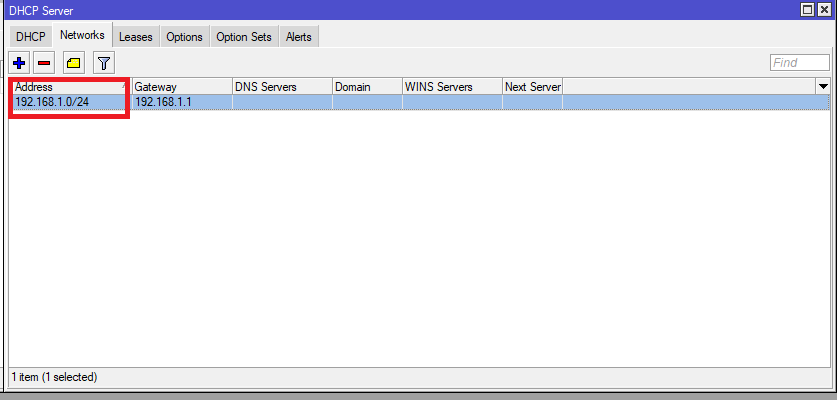This screenshot has width=837, height=400.
Task: Select the 192.168.1.0/24 address cell
Action: coord(70,102)
